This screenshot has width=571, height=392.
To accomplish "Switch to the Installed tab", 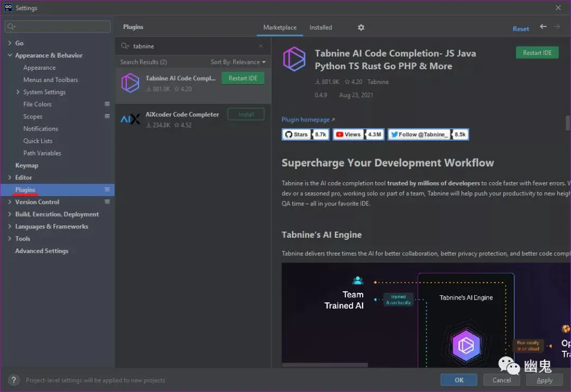I will [320, 27].
